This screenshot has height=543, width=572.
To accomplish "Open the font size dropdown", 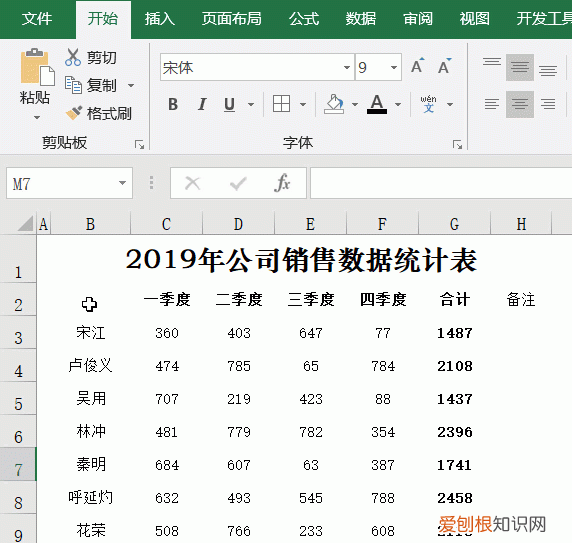I will click(394, 67).
